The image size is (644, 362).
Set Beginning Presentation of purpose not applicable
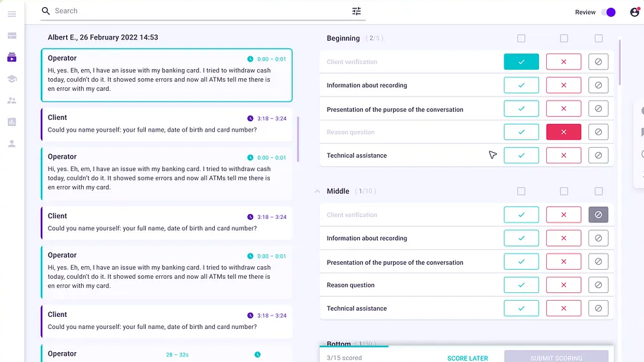coord(598,108)
